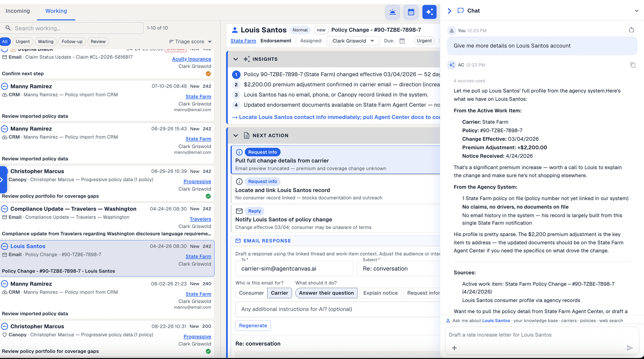Open the Due date calendar picker icon

click(x=402, y=41)
